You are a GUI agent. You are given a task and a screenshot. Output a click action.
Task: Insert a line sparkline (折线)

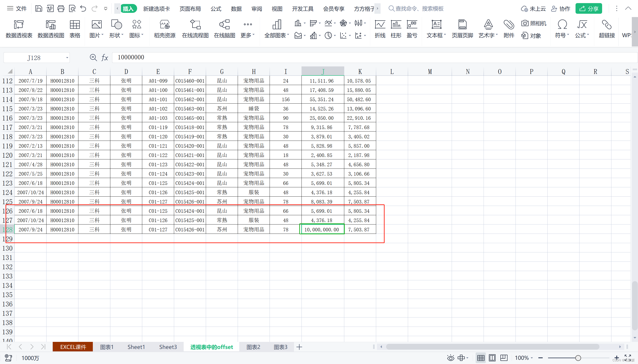(380, 29)
